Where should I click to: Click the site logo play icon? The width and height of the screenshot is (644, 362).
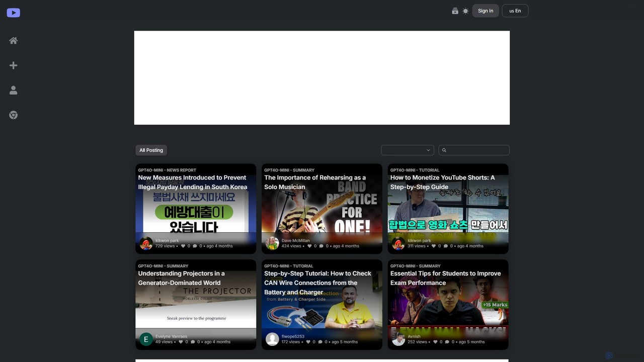tap(14, 13)
